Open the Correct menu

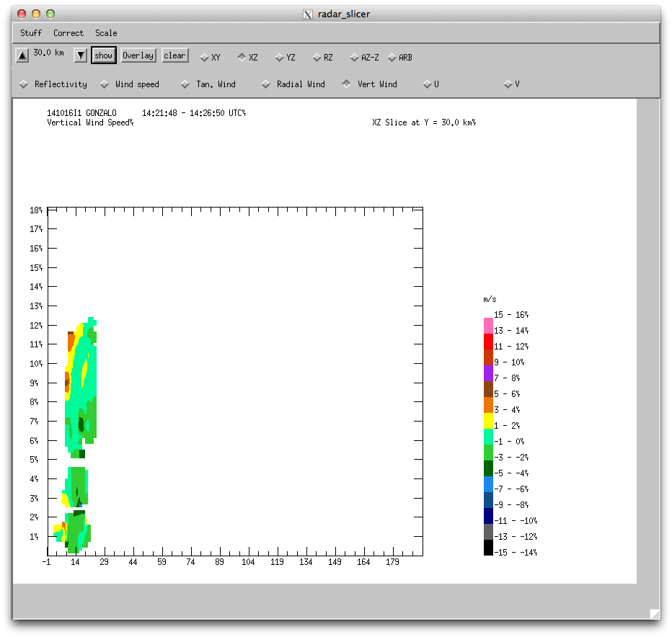[x=68, y=33]
